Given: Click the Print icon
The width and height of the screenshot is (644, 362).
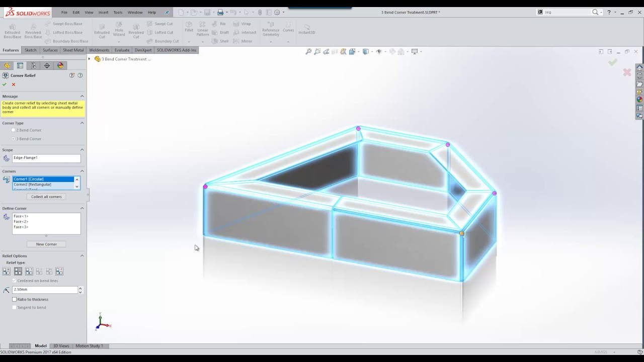Looking at the screenshot, I should (220, 12).
